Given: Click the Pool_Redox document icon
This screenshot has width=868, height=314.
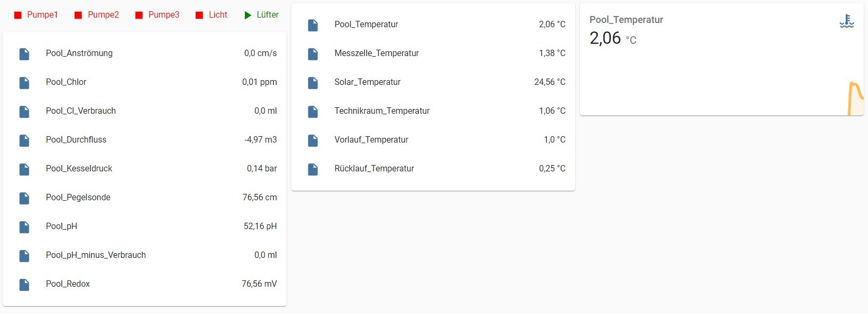Looking at the screenshot, I should 24,284.
